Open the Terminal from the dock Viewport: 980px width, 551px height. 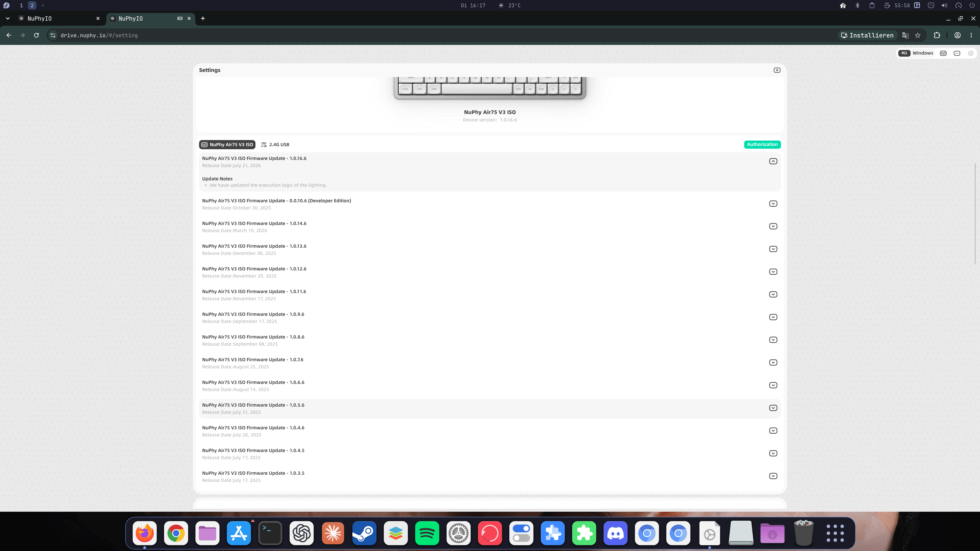(x=270, y=533)
